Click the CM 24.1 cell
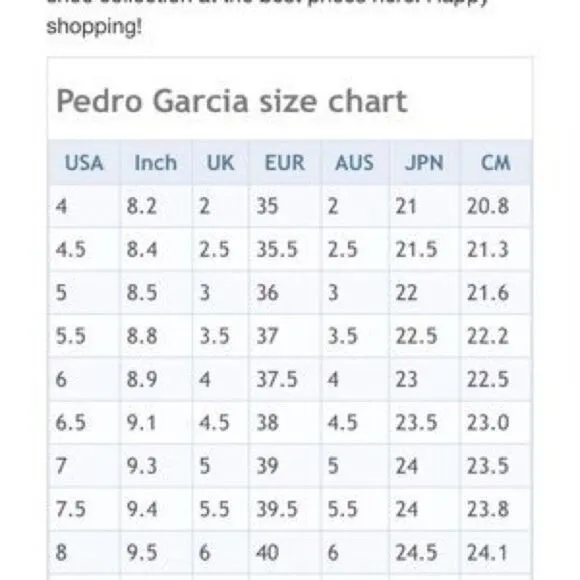 (496, 553)
